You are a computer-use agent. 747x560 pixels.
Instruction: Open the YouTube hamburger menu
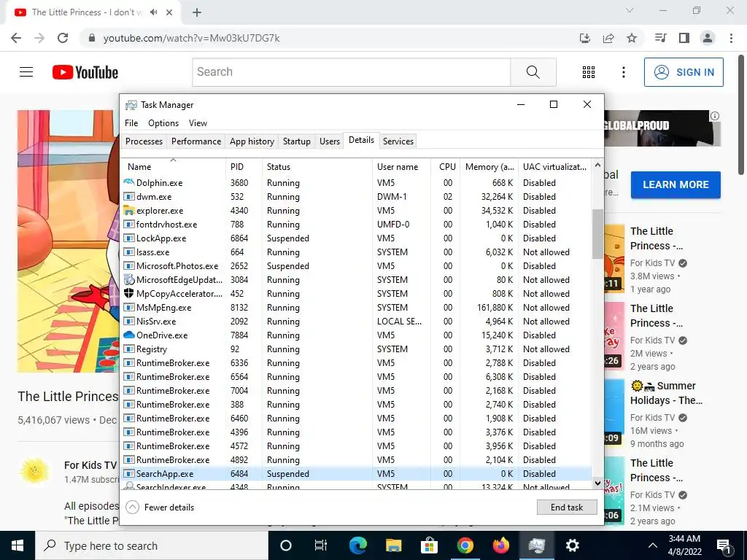26,72
